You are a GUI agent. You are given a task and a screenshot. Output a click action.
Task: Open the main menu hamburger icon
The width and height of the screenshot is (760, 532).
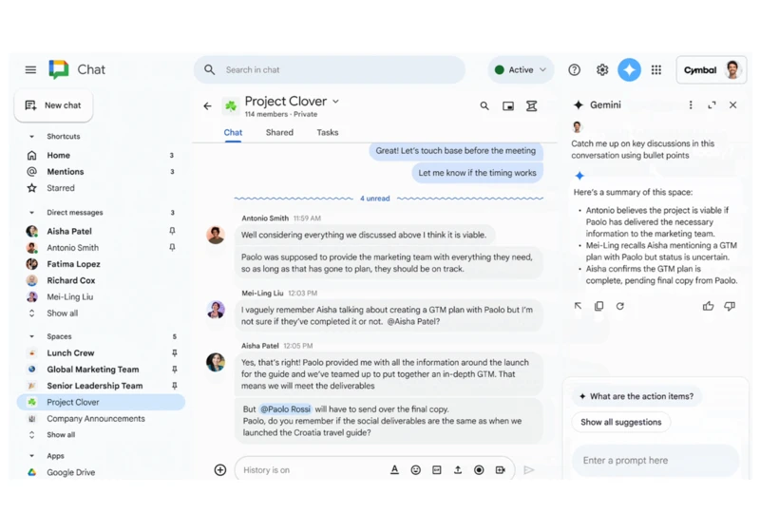click(x=30, y=69)
